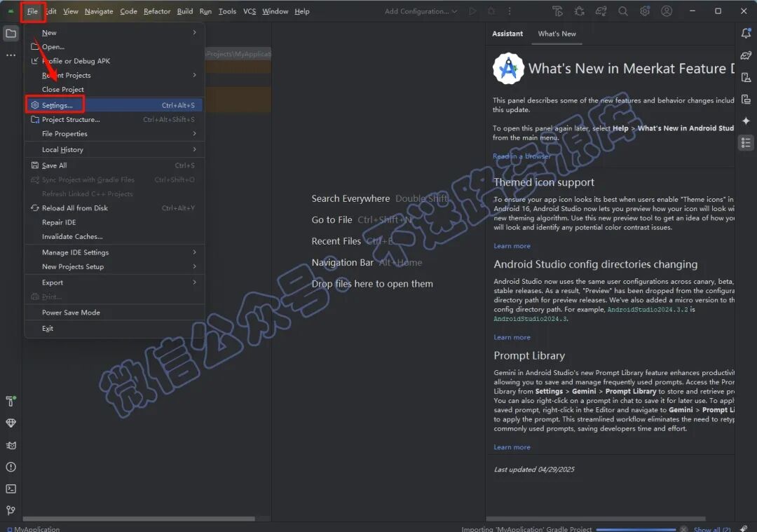Screen dimensions: 757x532
Task: Expand the Recent Projects submenu
Action: pos(114,75)
